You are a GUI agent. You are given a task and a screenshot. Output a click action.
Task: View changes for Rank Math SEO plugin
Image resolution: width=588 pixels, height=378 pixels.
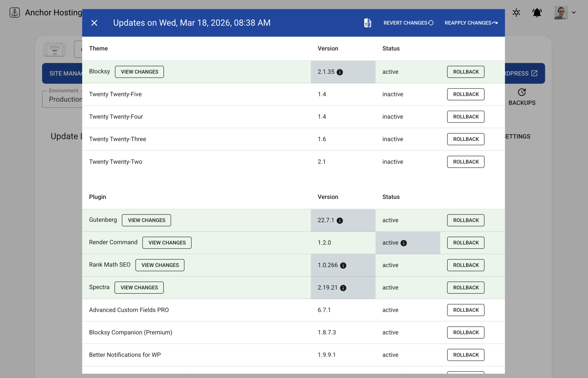pyautogui.click(x=160, y=265)
